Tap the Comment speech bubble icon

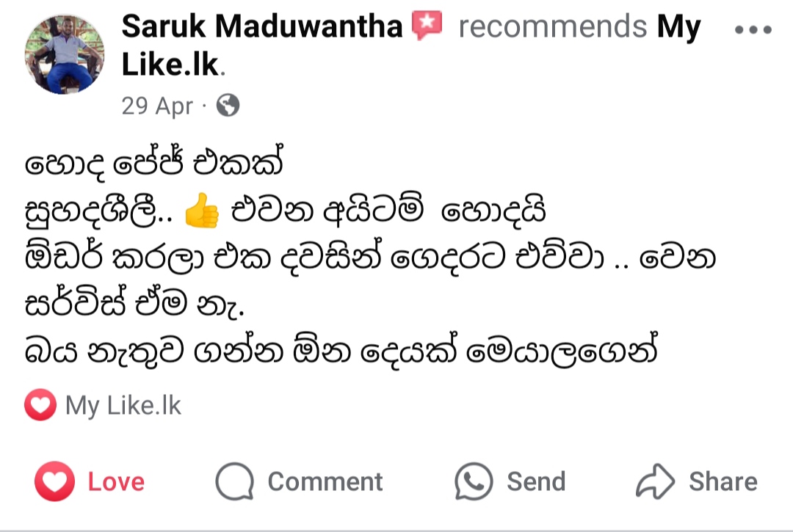click(235, 482)
